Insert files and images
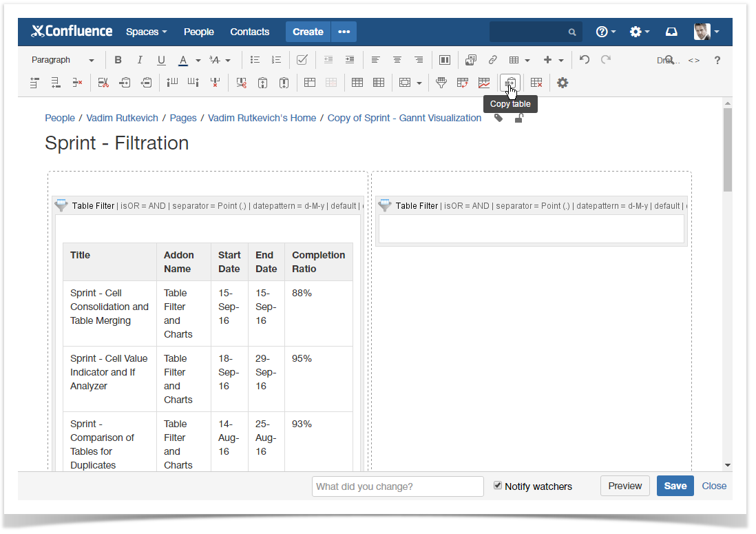 470,60
